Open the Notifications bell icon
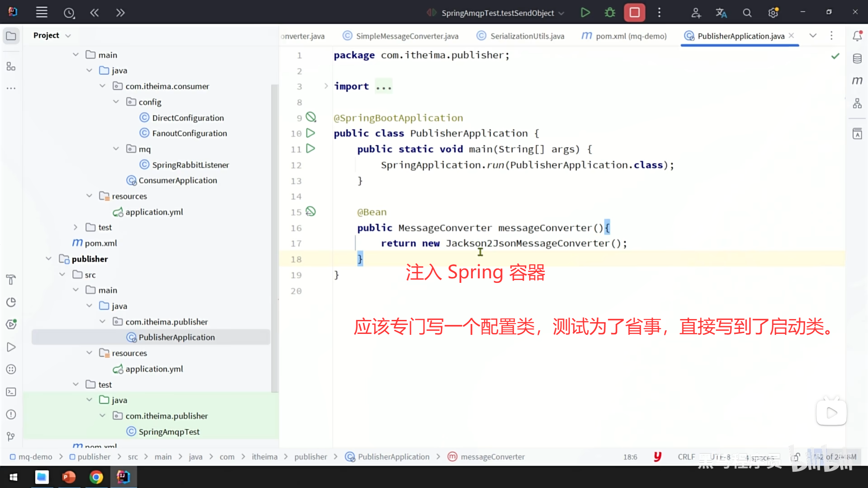868x488 pixels. point(857,36)
